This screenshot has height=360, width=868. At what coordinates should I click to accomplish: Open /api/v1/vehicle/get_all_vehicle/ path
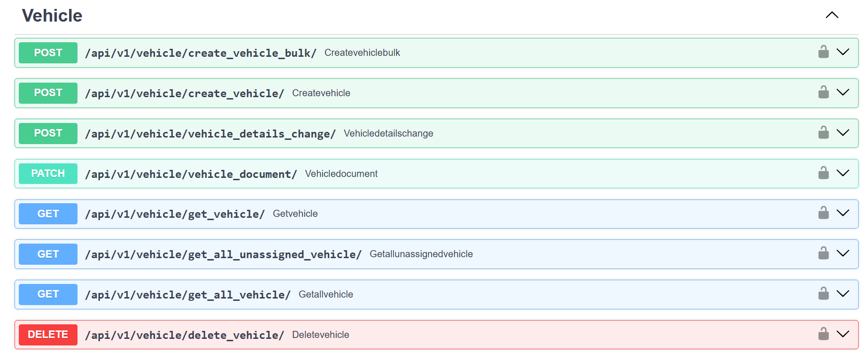(187, 295)
